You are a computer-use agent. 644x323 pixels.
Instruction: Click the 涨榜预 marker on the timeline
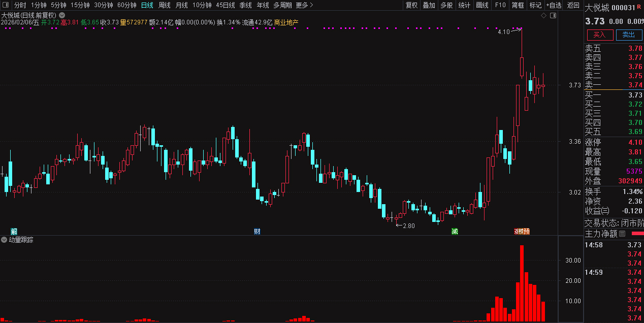pos(522,232)
